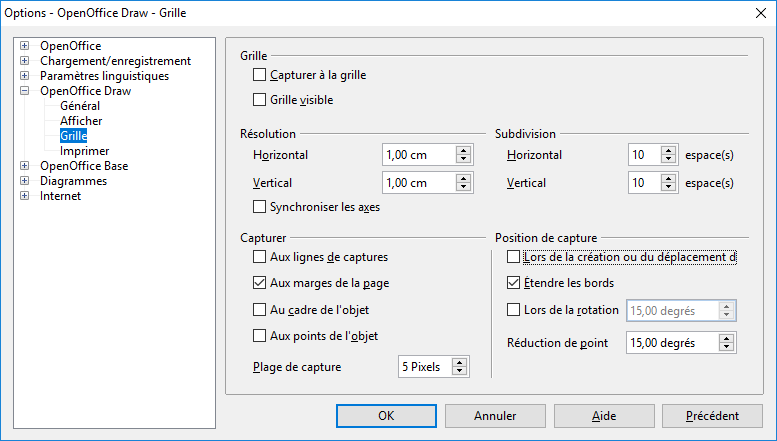
Task: Click Subdivision Vertical input field
Action: [645, 183]
